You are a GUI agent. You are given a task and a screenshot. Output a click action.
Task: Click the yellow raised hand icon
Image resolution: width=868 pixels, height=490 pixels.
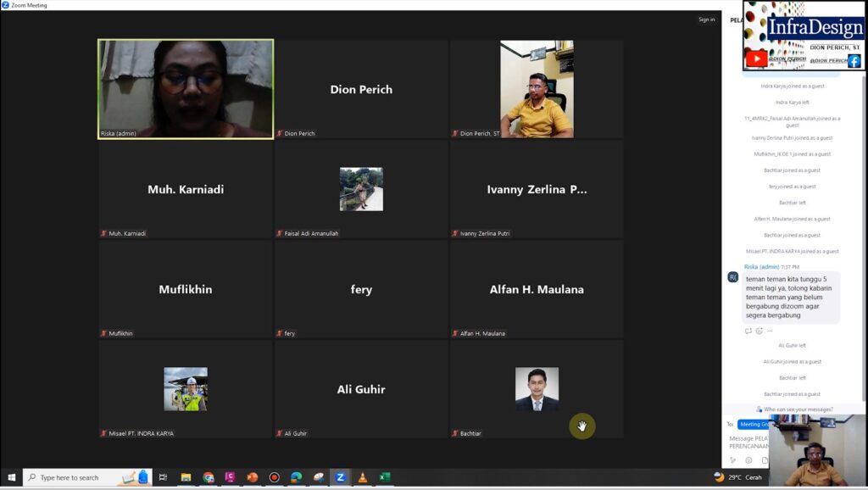pos(582,426)
